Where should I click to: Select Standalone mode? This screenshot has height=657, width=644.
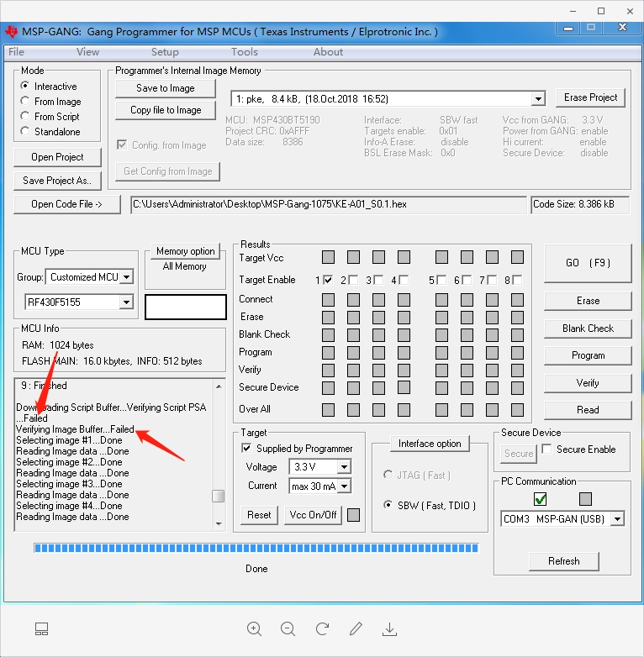(x=25, y=131)
